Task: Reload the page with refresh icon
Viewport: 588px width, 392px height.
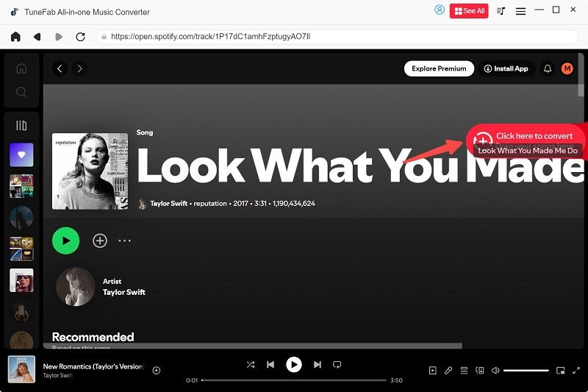Action: click(80, 37)
